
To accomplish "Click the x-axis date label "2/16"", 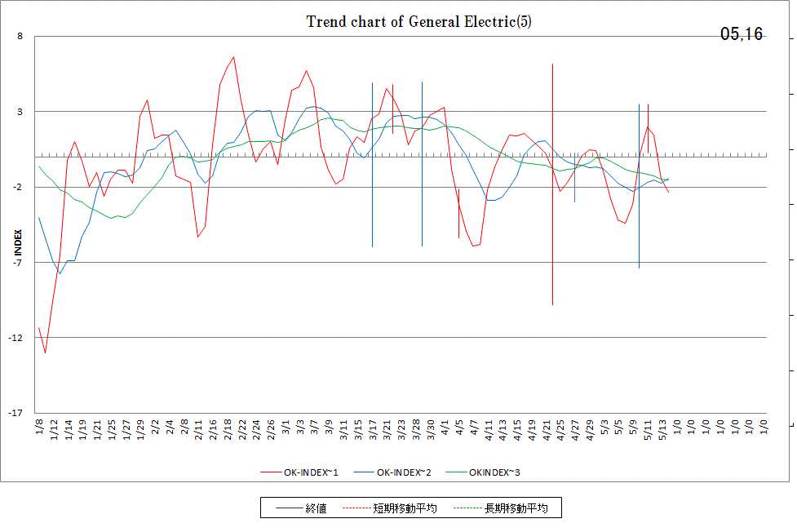I will 213,430.
